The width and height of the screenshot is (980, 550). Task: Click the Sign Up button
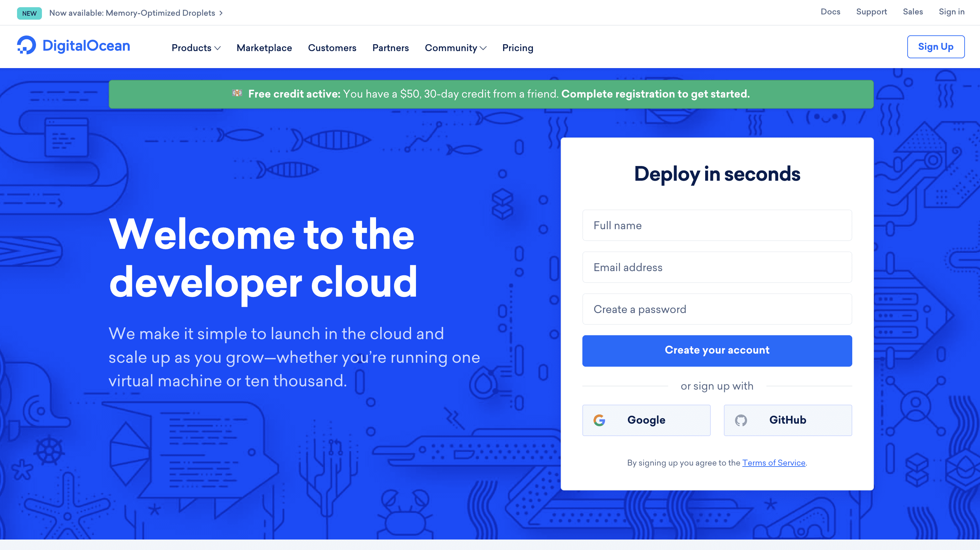coord(935,46)
